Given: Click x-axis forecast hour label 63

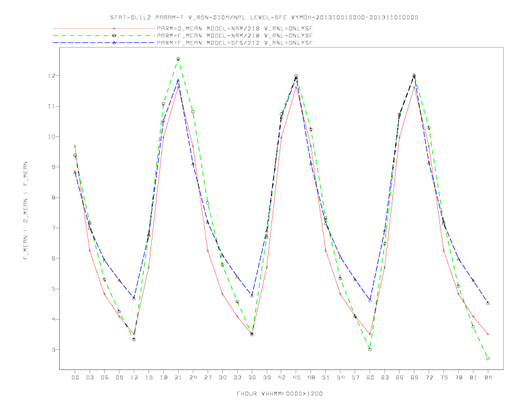Looking at the screenshot, I should 385,377.
